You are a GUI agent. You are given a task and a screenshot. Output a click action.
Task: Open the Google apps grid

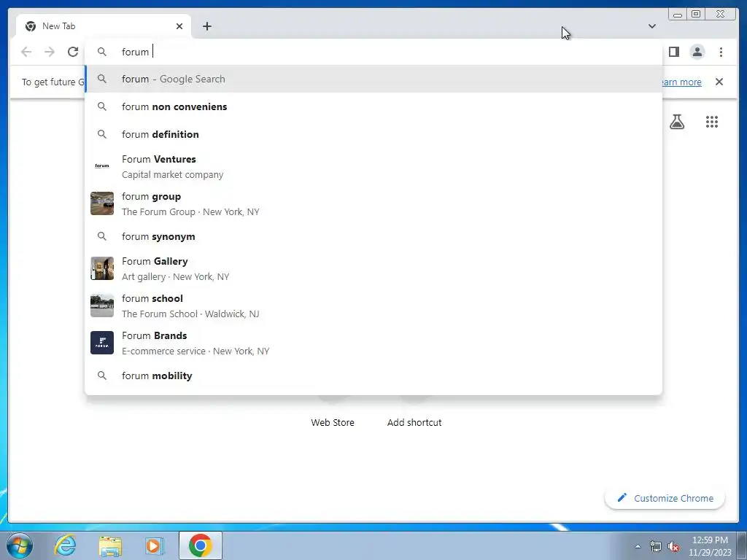(711, 122)
